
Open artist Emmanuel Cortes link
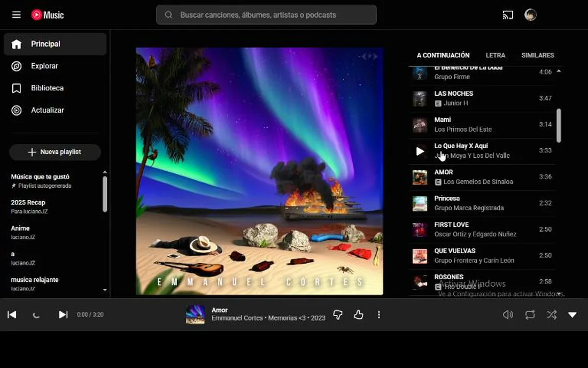tap(237, 318)
